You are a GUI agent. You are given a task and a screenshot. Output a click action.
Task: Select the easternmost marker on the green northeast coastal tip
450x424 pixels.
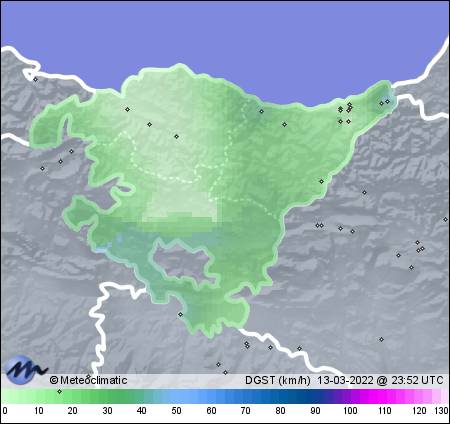pyautogui.click(x=387, y=101)
